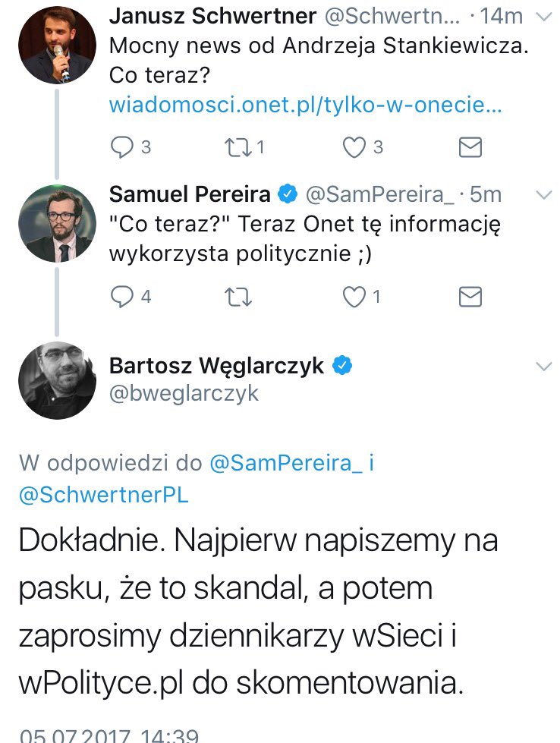Share Samuel Pereira's tweet by message

click(470, 297)
